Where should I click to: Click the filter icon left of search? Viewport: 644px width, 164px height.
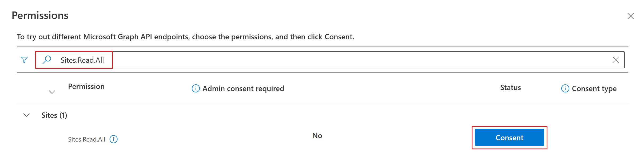[x=24, y=60]
